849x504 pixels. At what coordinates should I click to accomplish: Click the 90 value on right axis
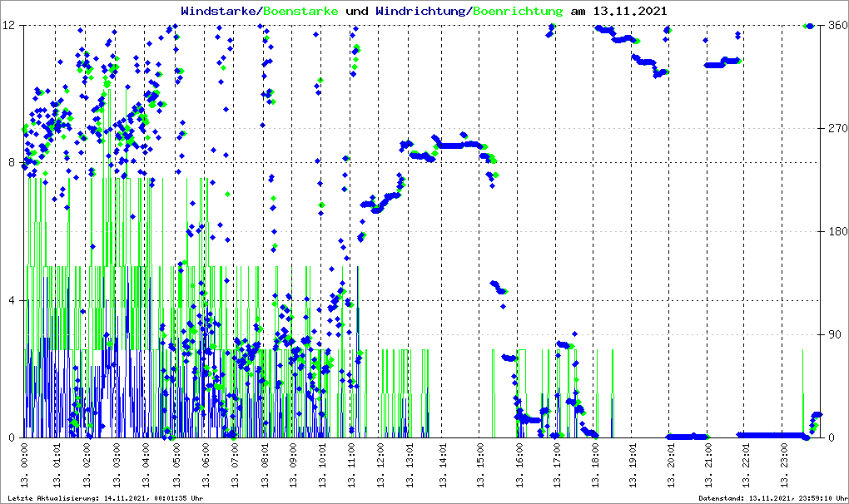[834, 334]
